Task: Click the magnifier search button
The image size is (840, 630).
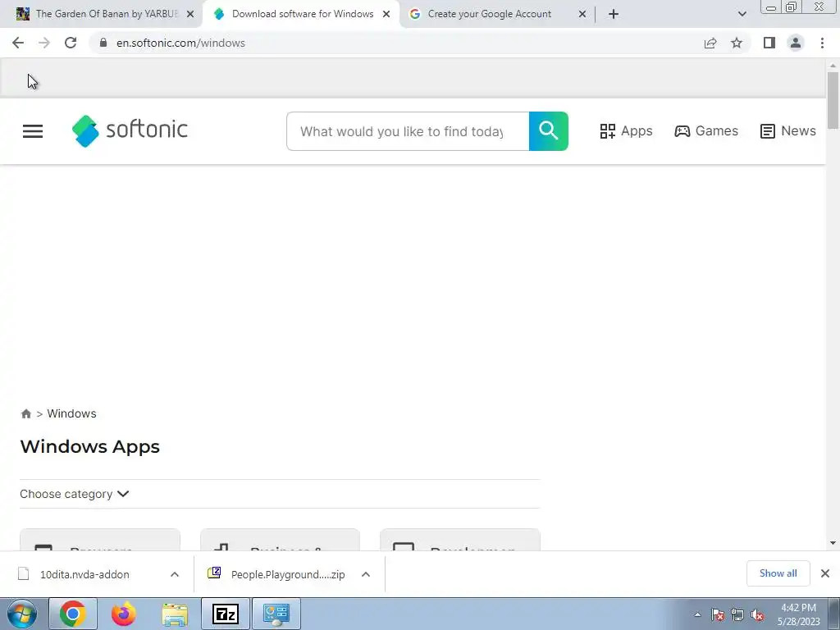Action: 549,131
